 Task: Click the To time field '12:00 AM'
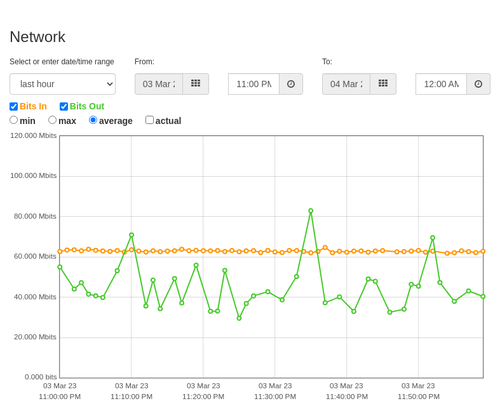441,84
